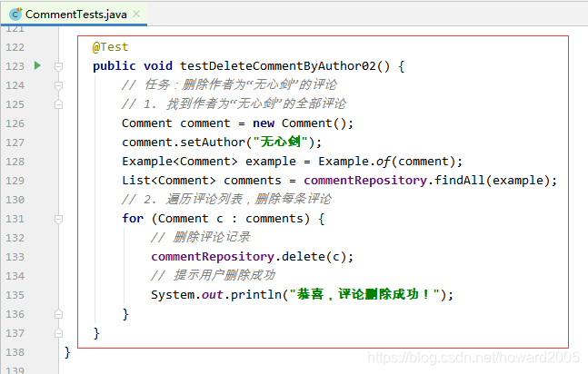Viewport: 588px width, 374px height.
Task: Run test using green arrow at line 123
Action: coord(37,65)
